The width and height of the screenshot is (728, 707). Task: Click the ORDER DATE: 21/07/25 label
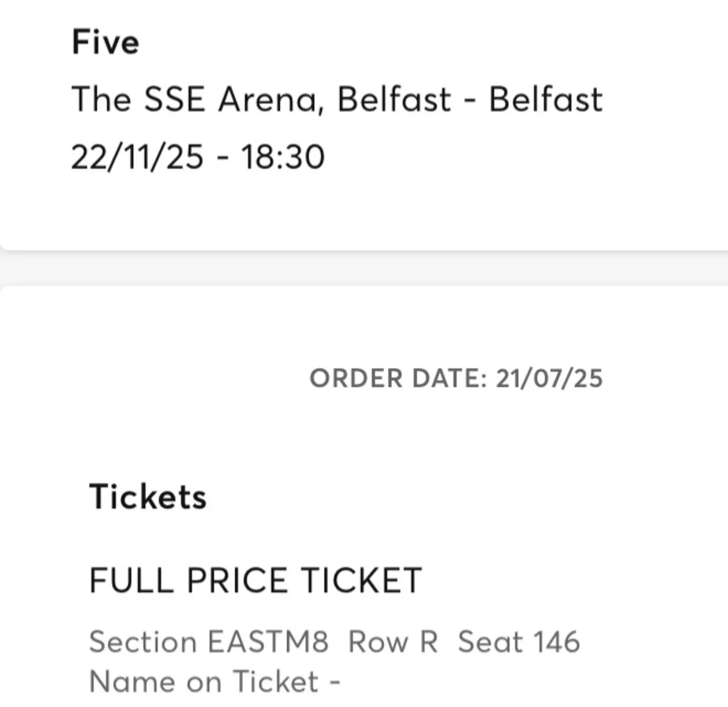pyautogui.click(x=456, y=378)
